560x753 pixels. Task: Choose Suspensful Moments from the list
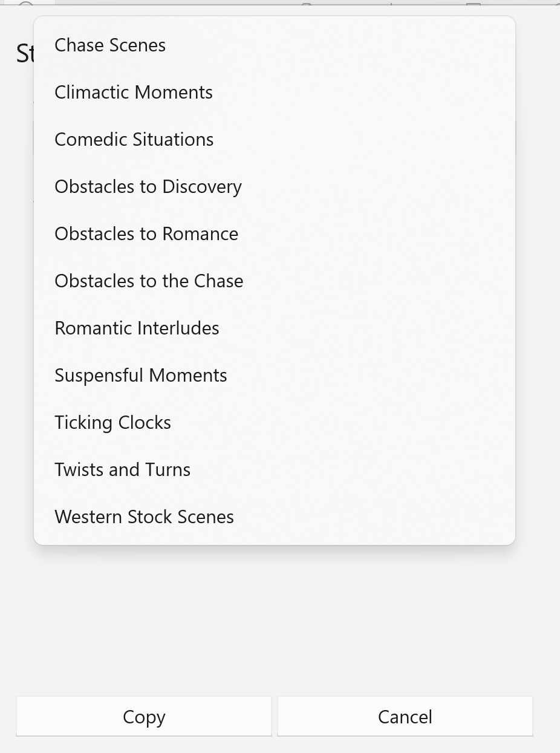tap(141, 376)
